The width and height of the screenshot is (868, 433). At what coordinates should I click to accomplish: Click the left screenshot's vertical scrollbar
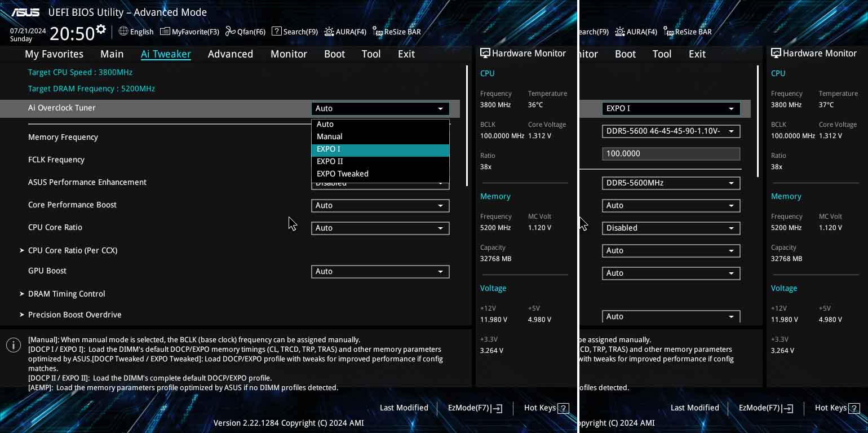pyautogui.click(x=467, y=126)
